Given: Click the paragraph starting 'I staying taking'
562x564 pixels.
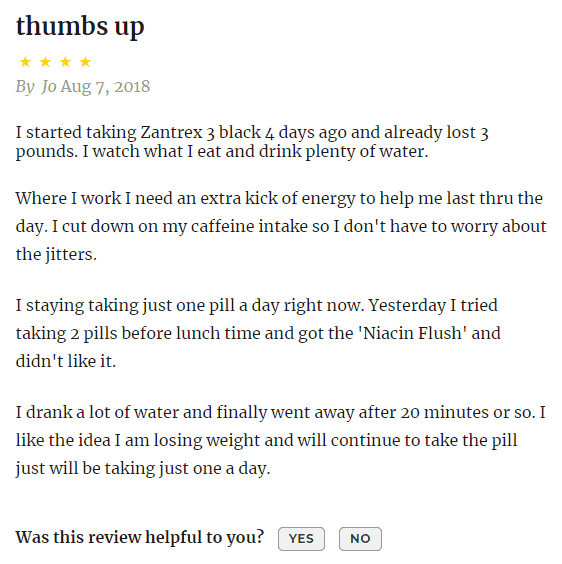Looking at the screenshot, I should click(258, 333).
